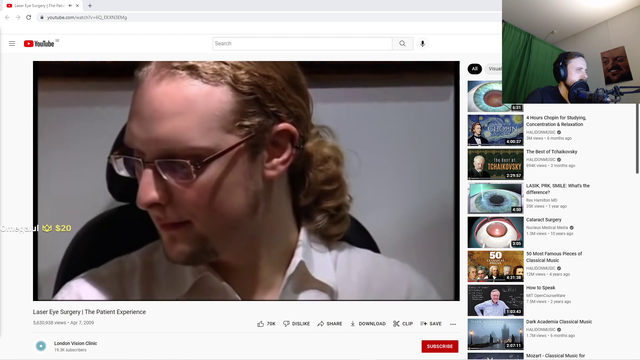Subscribe to London Vision Clinic

tap(440, 346)
